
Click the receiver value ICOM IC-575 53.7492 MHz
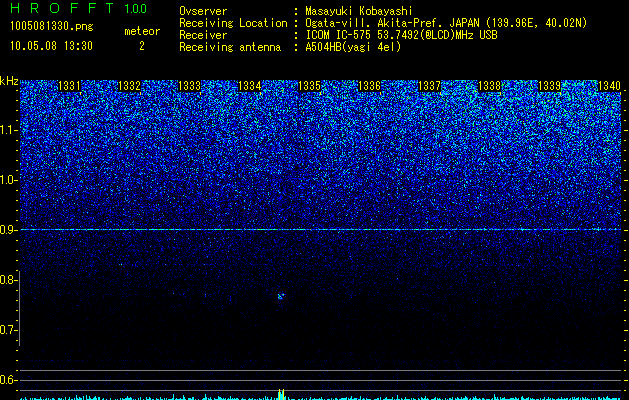[x=401, y=35]
